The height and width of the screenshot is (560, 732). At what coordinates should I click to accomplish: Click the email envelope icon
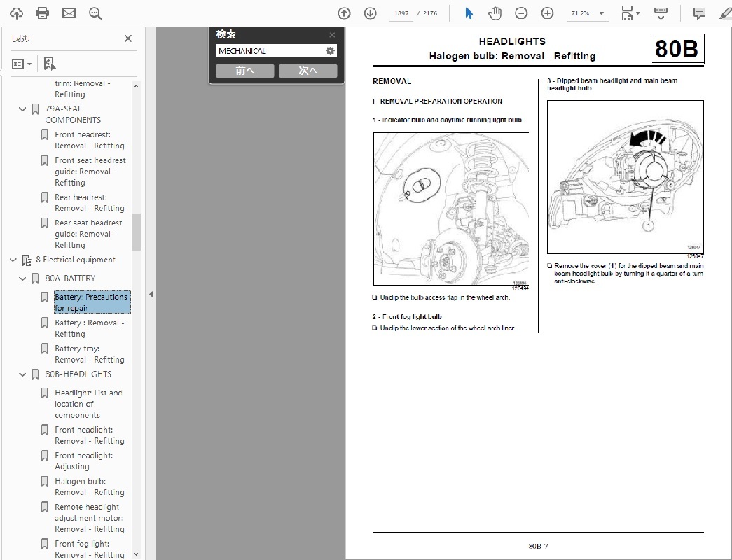pyautogui.click(x=69, y=13)
